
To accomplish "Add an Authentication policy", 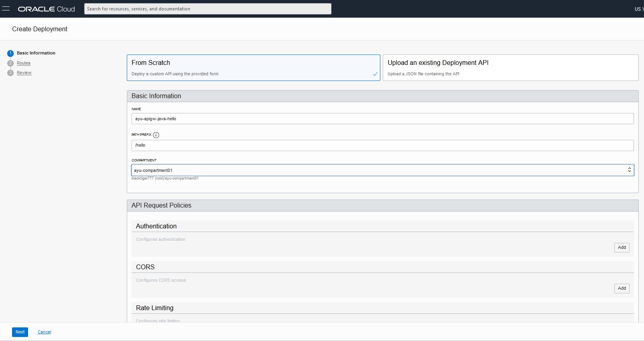I will (x=622, y=248).
